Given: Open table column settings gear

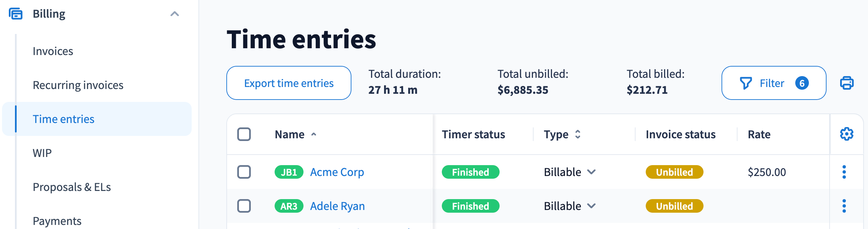Looking at the screenshot, I should [847, 134].
